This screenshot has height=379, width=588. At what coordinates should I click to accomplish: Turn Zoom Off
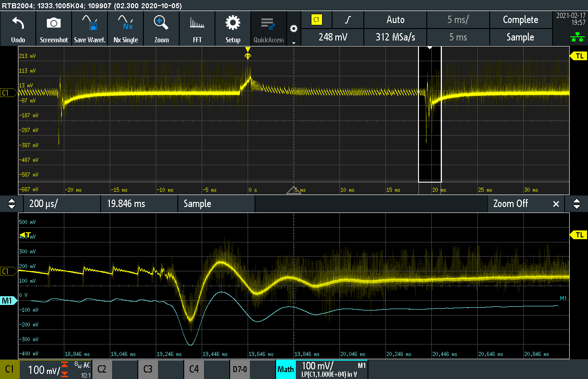click(x=510, y=204)
